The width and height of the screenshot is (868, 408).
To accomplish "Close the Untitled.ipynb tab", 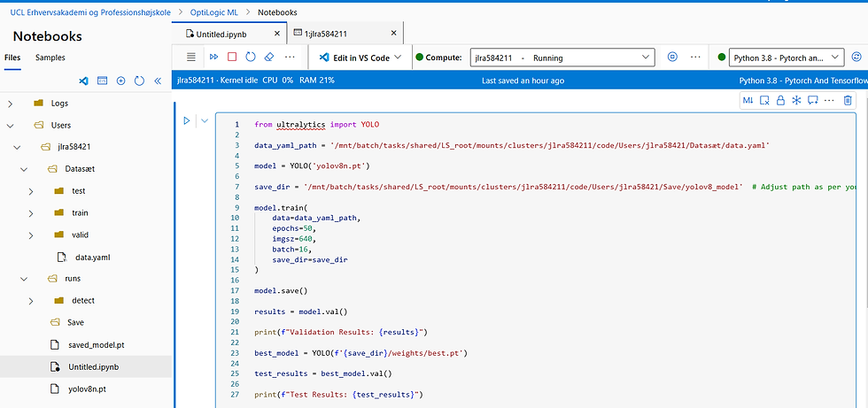I will click(x=277, y=33).
